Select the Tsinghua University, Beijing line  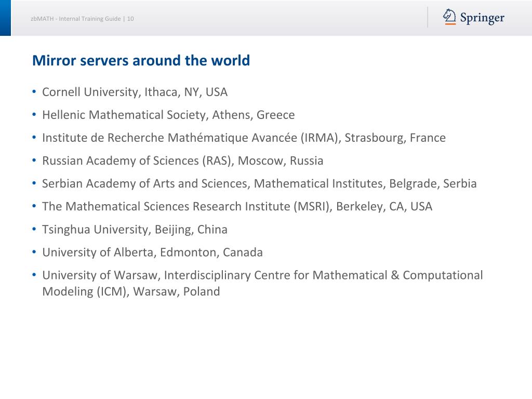click(135, 230)
